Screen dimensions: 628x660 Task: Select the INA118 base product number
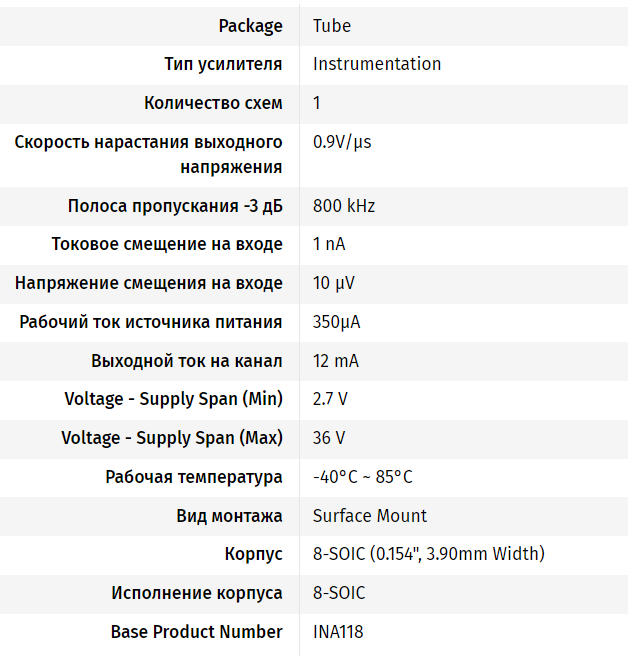[x=338, y=632]
